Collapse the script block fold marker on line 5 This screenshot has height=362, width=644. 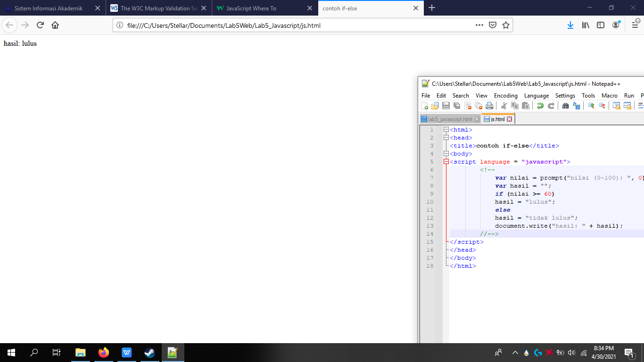(446, 162)
